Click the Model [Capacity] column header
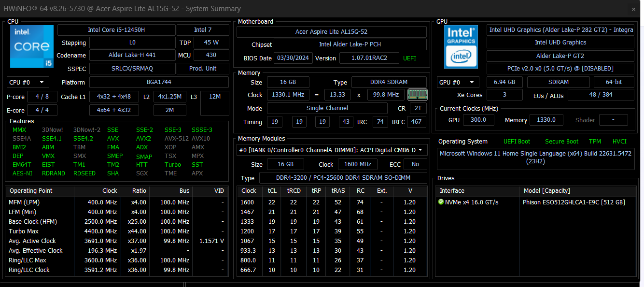Image resolution: width=644 pixels, height=287 pixels. click(577, 191)
